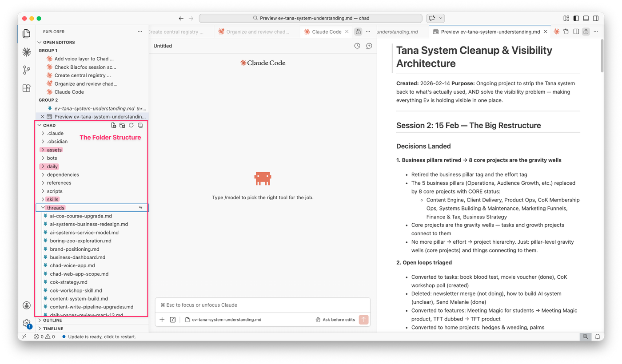This screenshot has width=622, height=364.
Task: Open the Claude Code activity bar icon
Action: 27,52
